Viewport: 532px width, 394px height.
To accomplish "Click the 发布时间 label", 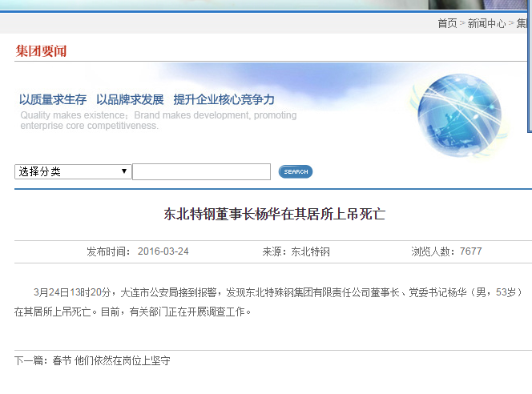I will coord(108,251).
